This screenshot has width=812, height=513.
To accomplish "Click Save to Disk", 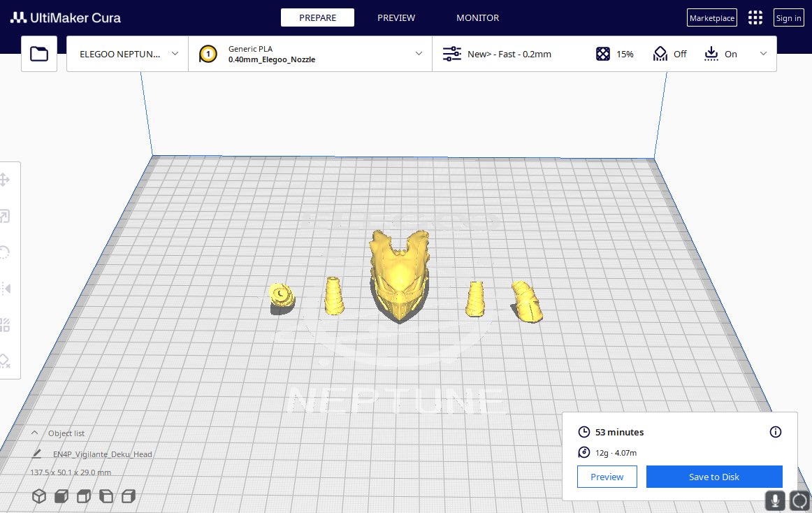I will coord(714,477).
